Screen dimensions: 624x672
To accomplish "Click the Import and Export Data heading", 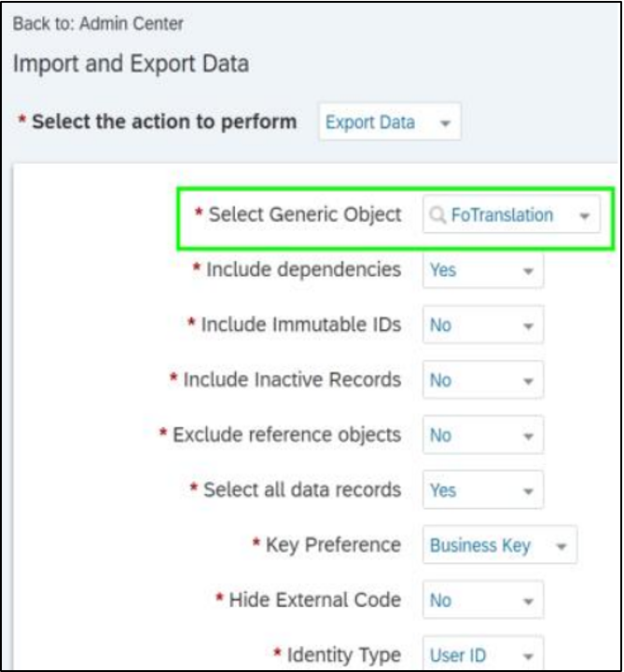I will (x=131, y=63).
